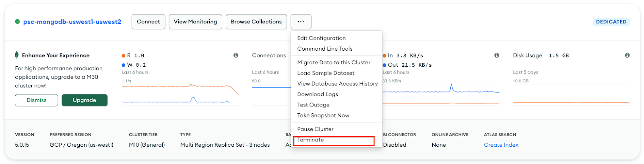Click the info icon next to Disk Usage
The image size is (644, 164).
627,55
